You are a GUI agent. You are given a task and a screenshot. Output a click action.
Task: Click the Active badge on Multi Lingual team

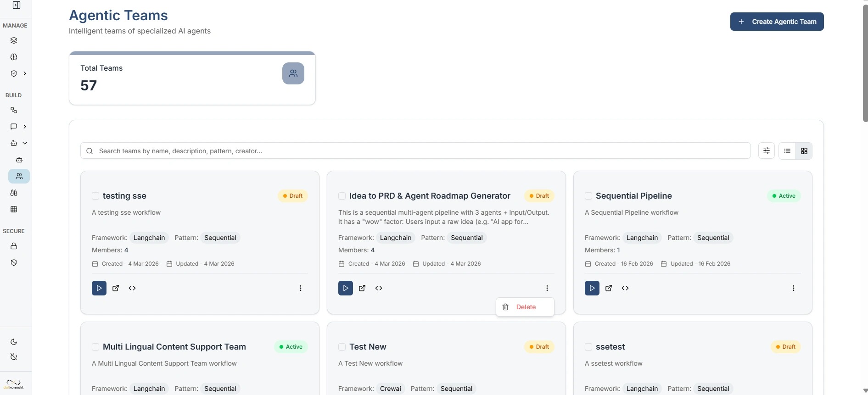(291, 347)
